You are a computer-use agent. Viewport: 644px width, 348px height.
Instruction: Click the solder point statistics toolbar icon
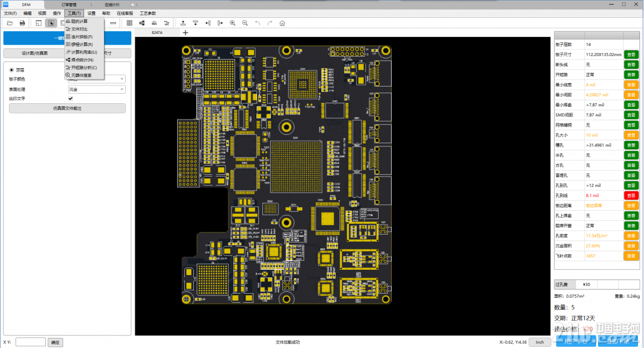point(142,23)
